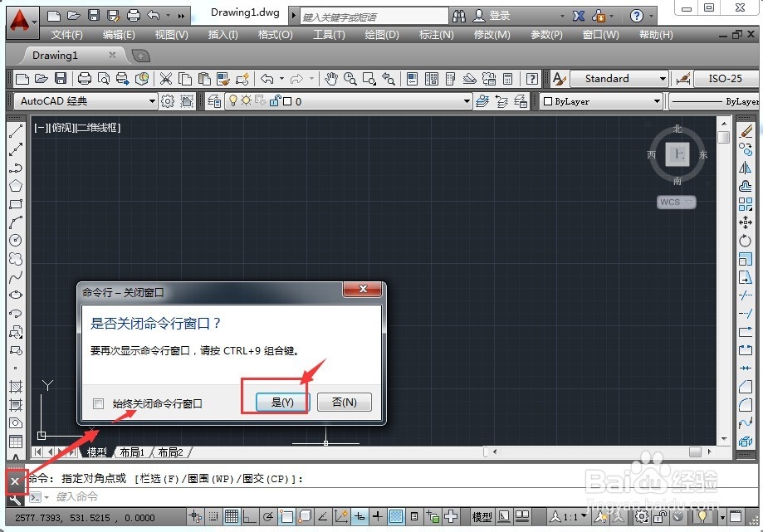Select the Rotate modify tool
This screenshot has width=763, height=532.
(746, 241)
